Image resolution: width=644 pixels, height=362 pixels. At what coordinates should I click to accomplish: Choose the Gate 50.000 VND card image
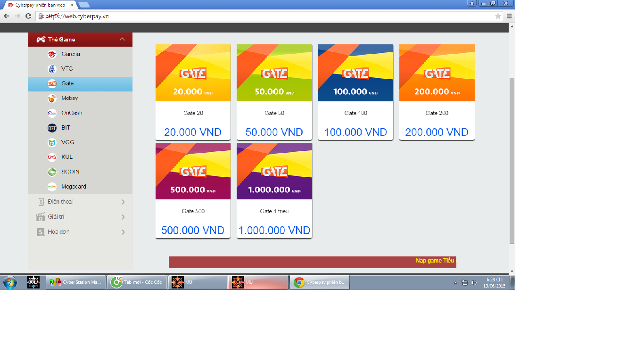pos(274,73)
